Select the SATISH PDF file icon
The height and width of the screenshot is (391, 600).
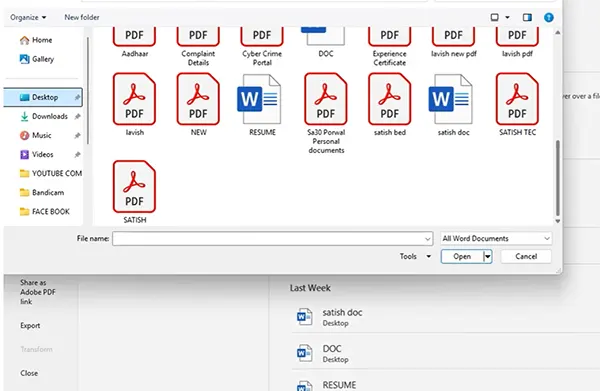pos(134,186)
